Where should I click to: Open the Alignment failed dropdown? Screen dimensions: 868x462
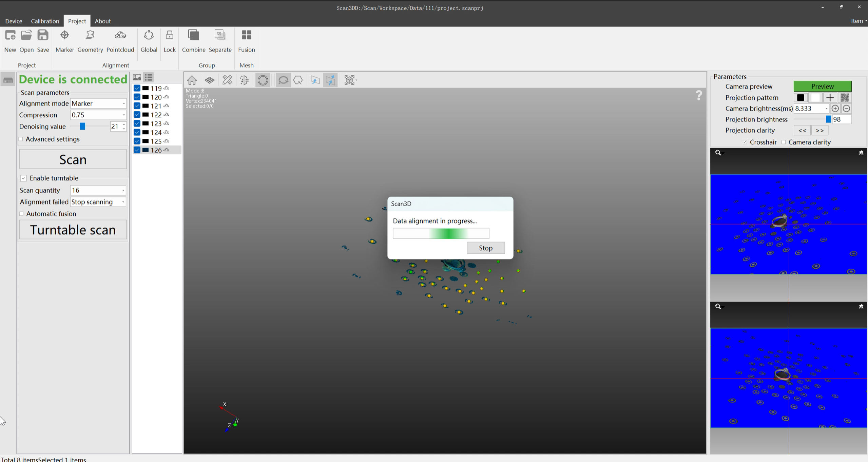click(x=98, y=202)
